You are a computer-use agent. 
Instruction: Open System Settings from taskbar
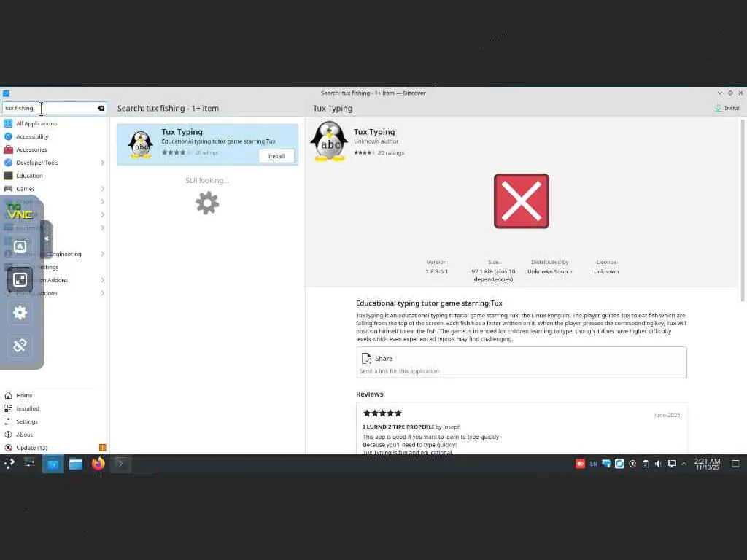point(29,463)
